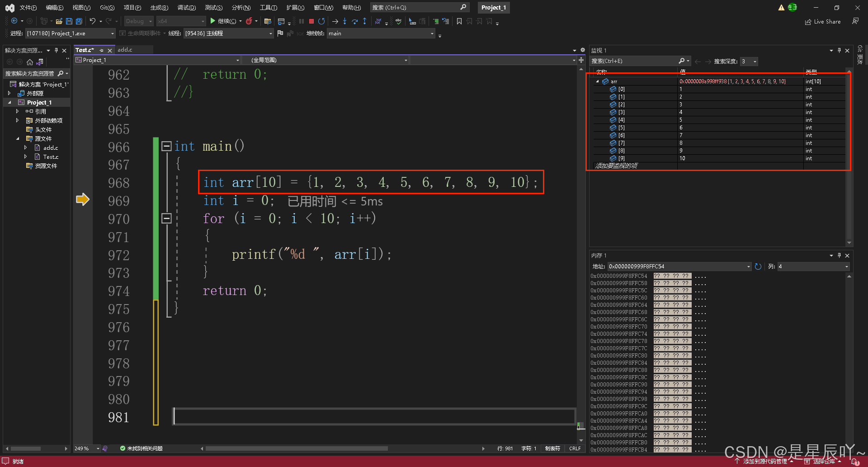This screenshot has height=467, width=868.
Task: Open the Git 更改 side tab
Action: coord(860,55)
